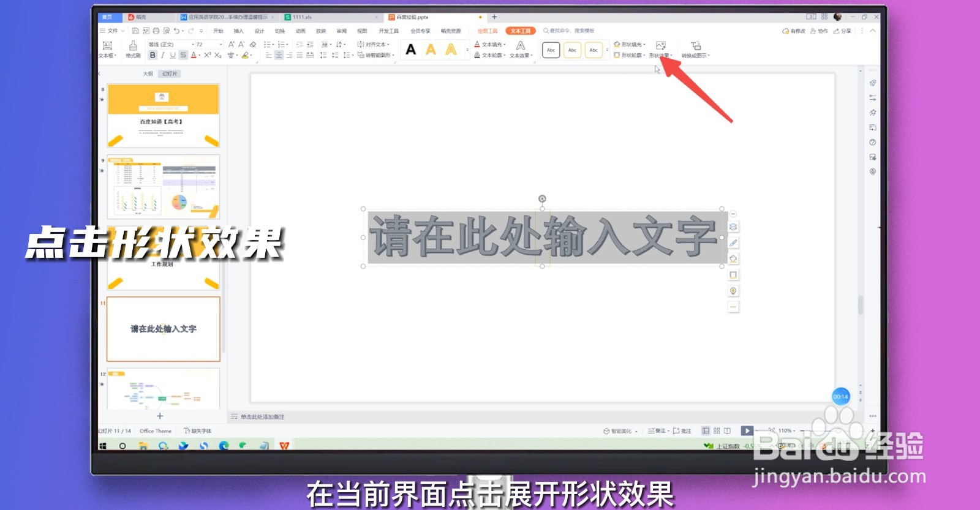Open numbered list options

point(282,45)
